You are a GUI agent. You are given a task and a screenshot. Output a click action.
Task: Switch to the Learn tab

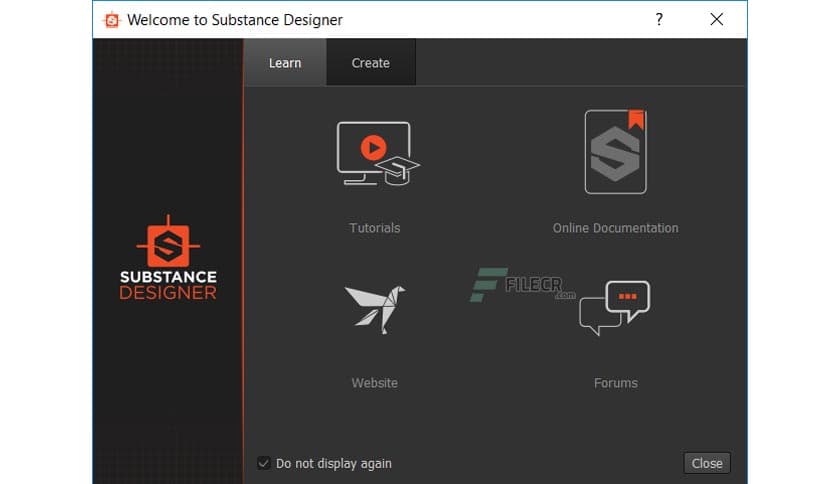[x=285, y=62]
